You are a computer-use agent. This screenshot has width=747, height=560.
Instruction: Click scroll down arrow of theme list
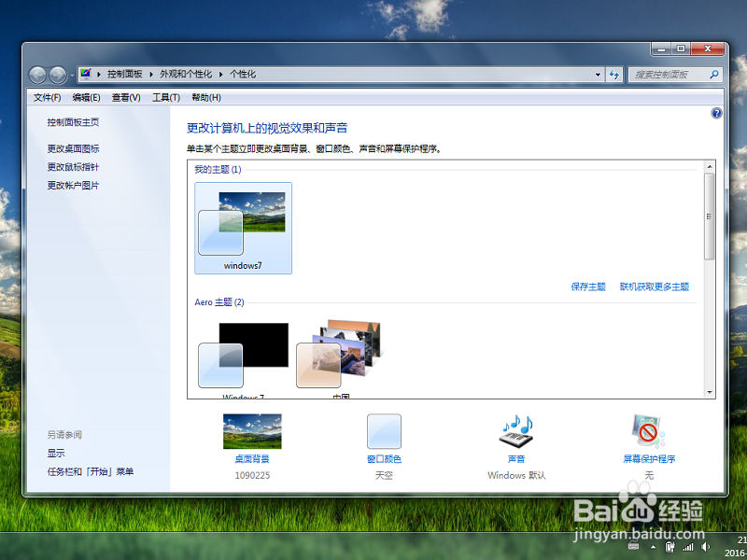click(710, 392)
